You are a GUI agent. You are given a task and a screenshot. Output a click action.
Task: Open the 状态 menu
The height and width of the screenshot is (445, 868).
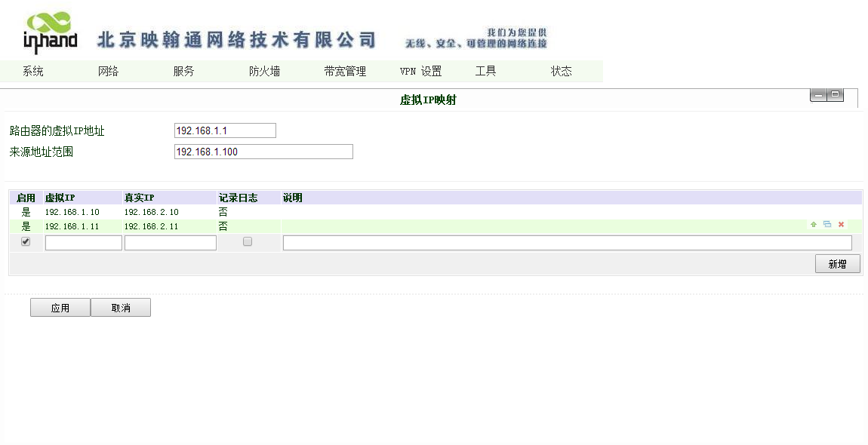pos(562,72)
